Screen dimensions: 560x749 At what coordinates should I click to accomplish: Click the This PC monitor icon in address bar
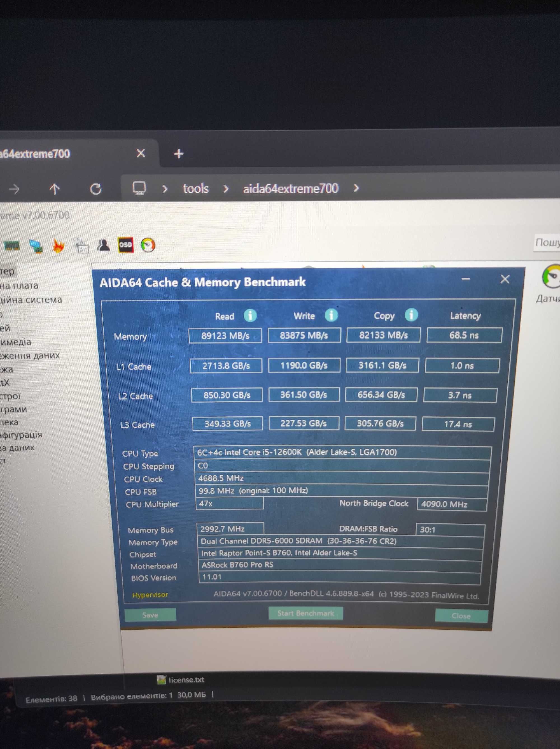point(139,188)
